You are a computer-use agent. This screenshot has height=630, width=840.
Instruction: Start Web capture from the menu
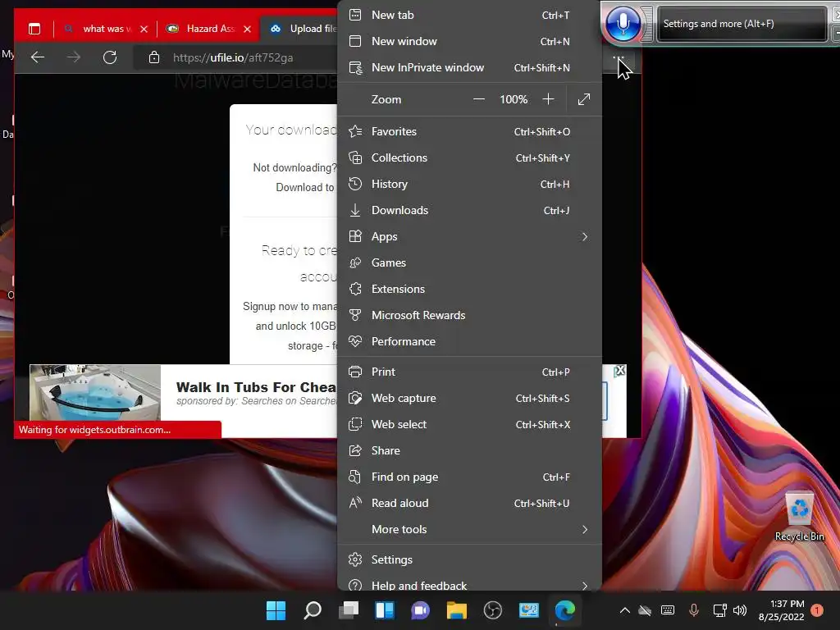469,398
